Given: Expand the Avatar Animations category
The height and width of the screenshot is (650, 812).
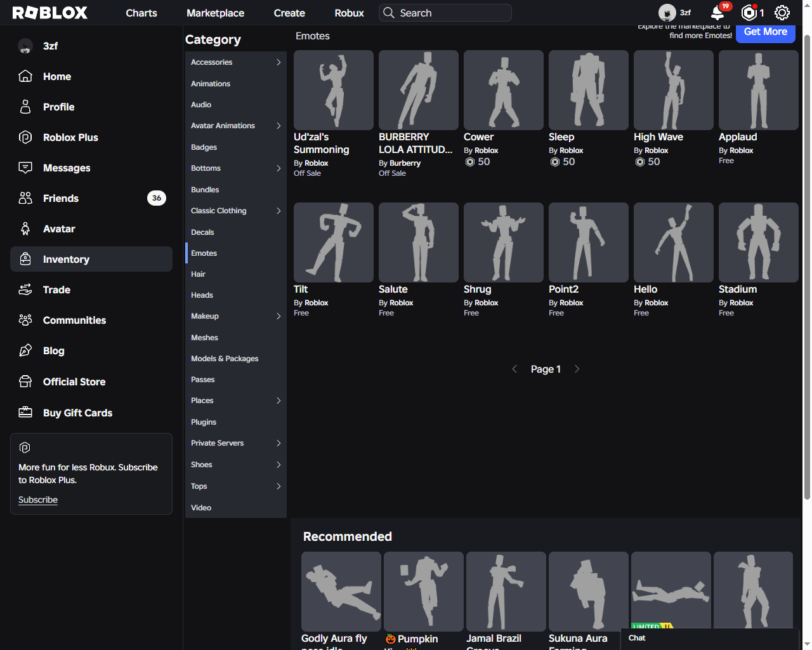Looking at the screenshot, I should click(278, 126).
